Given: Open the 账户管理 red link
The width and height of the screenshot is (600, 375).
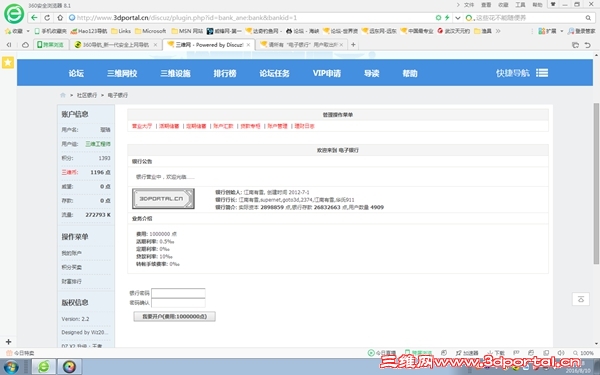Looking at the screenshot, I should 277,126.
